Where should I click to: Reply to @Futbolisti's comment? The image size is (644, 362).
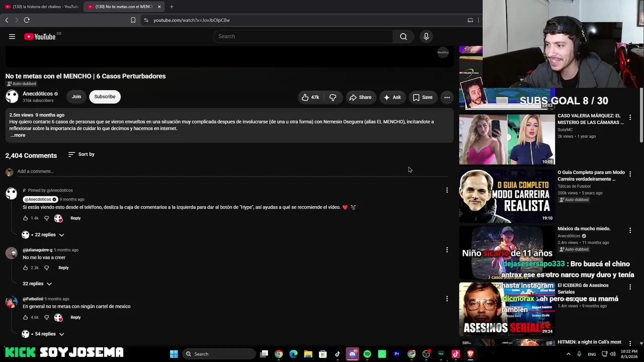tap(75, 317)
